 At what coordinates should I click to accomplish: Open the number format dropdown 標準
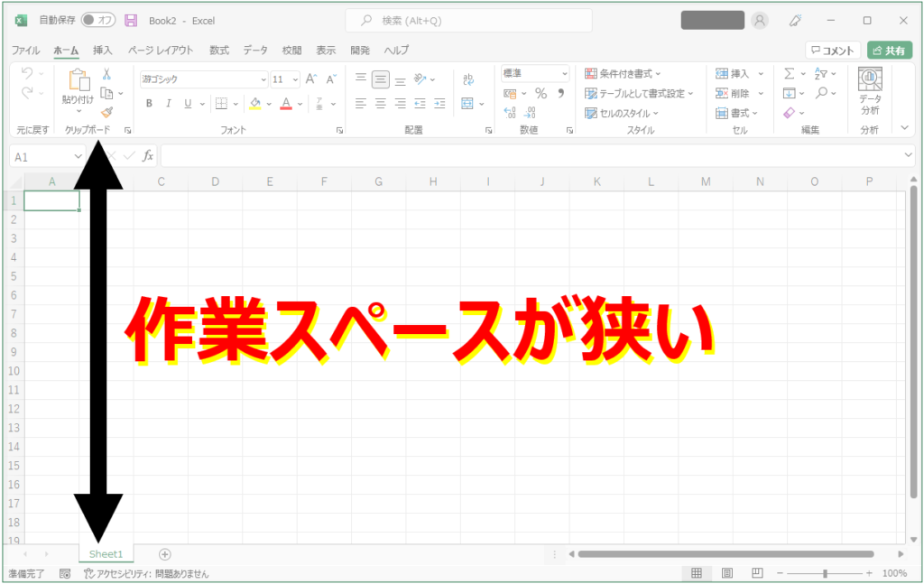point(535,73)
